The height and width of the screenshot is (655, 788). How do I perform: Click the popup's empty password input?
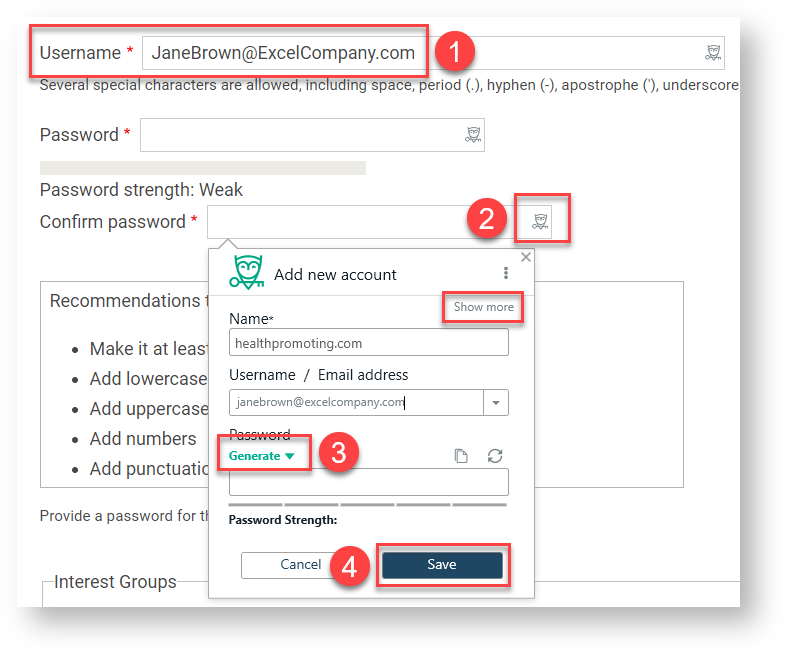pos(369,483)
